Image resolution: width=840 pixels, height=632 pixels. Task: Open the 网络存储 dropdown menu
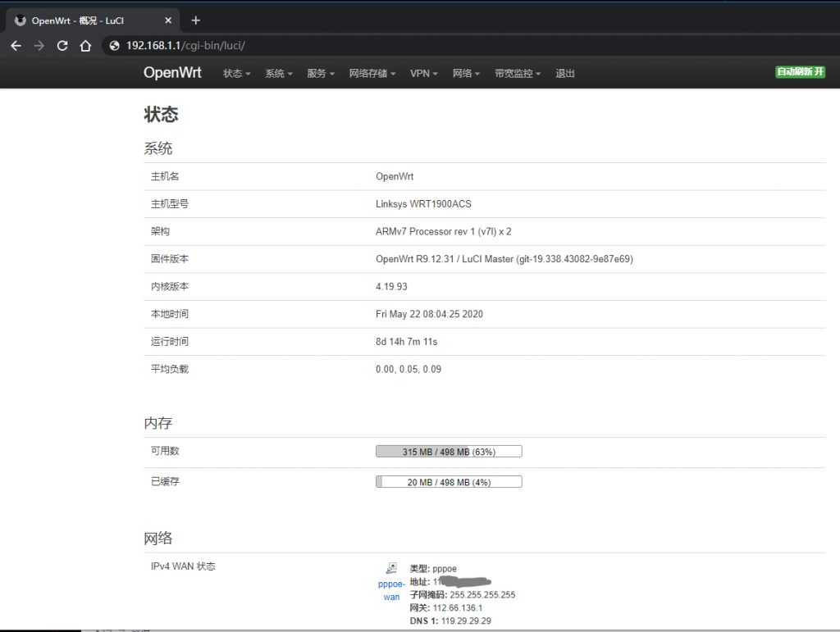[x=372, y=73]
